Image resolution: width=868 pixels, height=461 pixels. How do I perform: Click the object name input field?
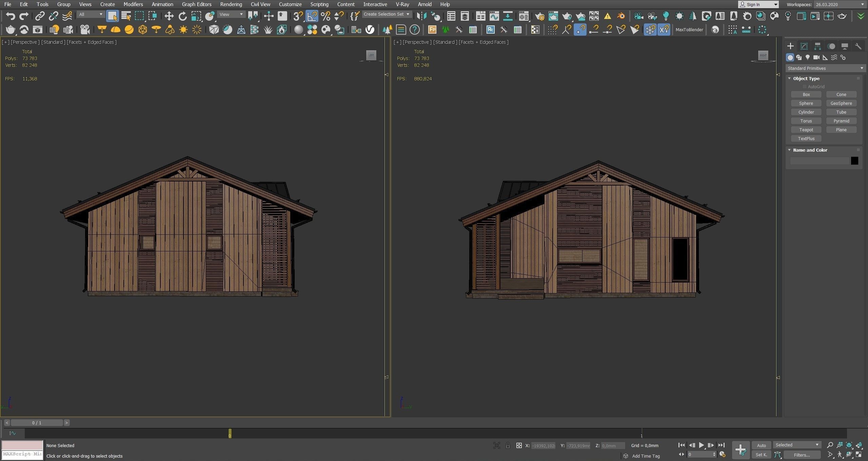click(820, 161)
